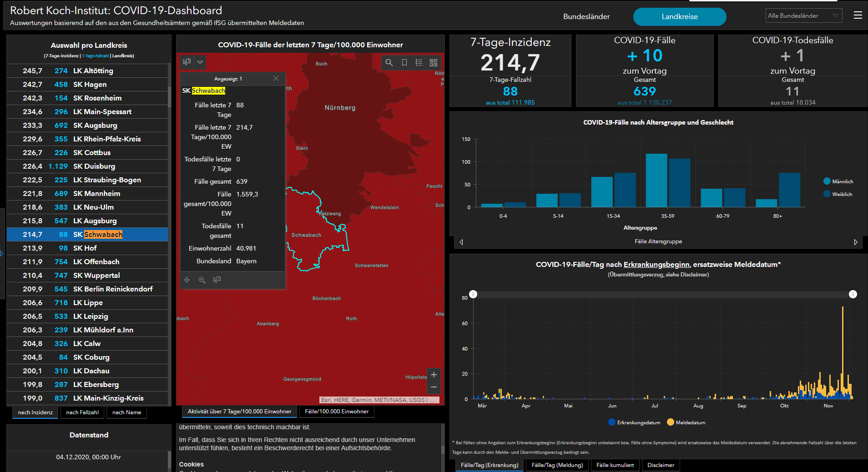This screenshot has height=472, width=868.
Task: Open the Alle Bundesländer dropdown
Action: 803,16
